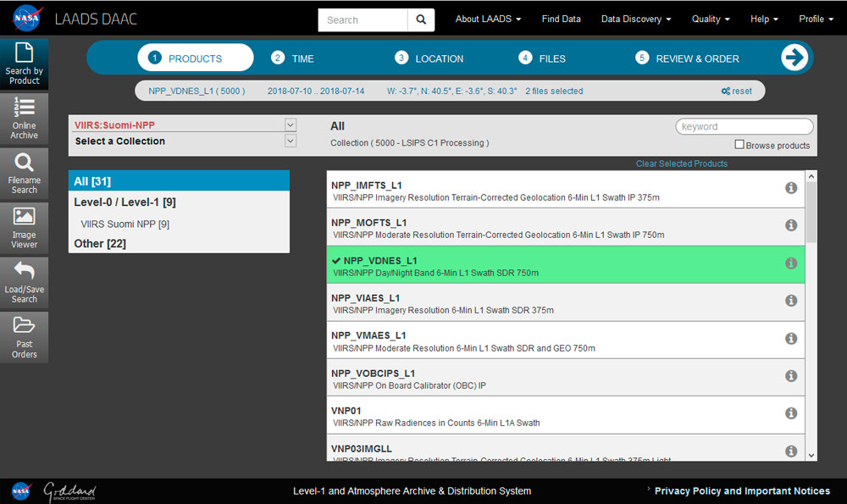Screen dimensions: 847x504
Task: Click the scrollbar up arrow
Action: tap(811, 176)
